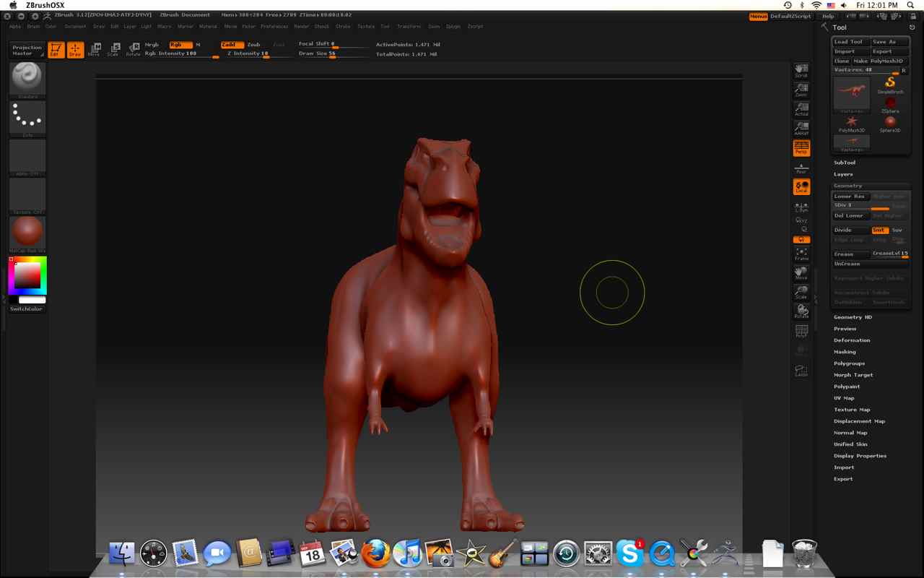
Task: Pick a hue from the color picker
Action: 27,275
